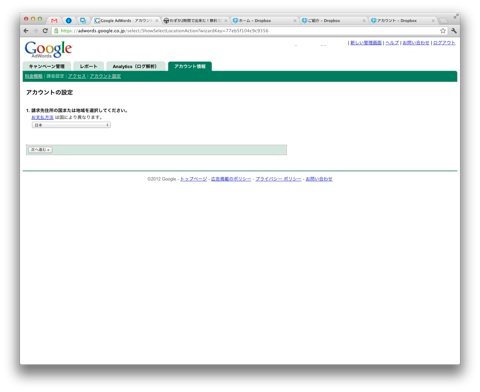Open the ヘルプ link at top right
This screenshot has height=392, width=480.
(392, 43)
